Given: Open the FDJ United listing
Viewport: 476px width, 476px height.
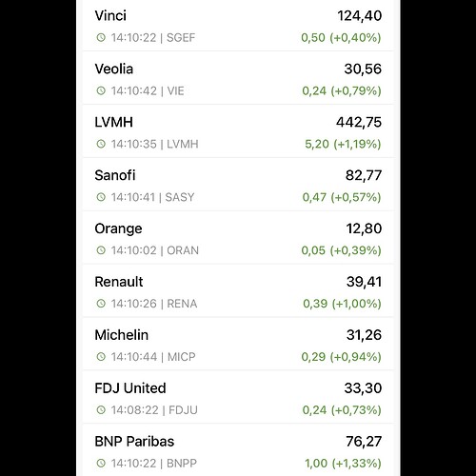Looking at the screenshot, I should 238,397.
